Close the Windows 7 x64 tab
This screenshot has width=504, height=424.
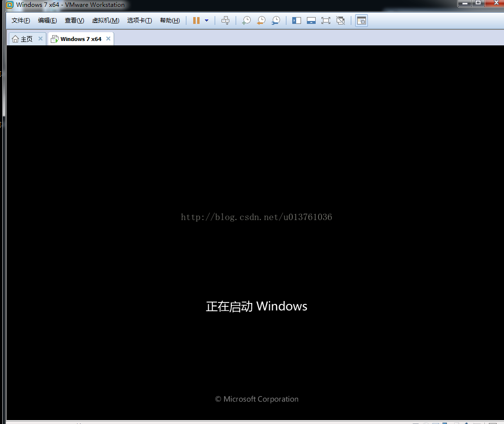(108, 39)
